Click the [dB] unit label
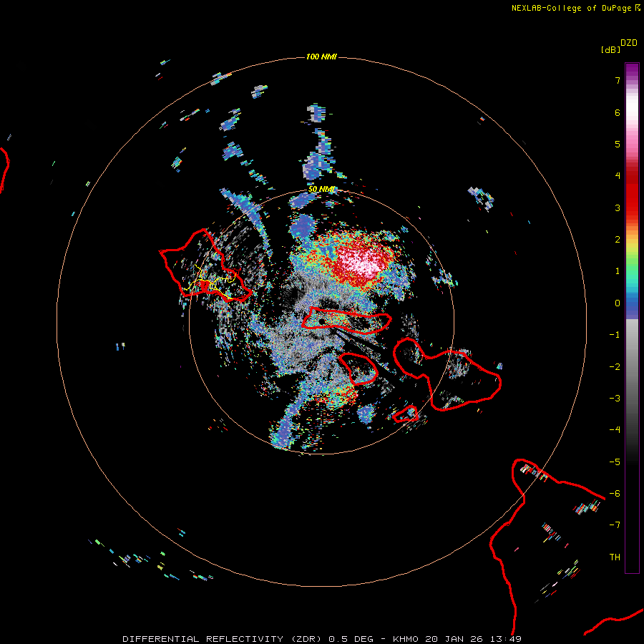 [610, 49]
